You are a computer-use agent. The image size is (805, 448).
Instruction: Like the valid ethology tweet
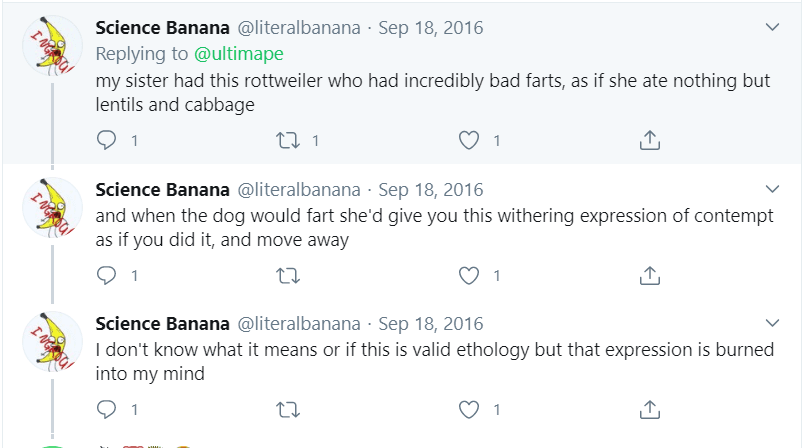tap(469, 409)
